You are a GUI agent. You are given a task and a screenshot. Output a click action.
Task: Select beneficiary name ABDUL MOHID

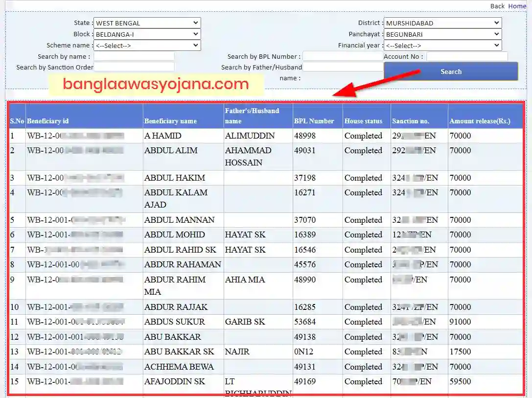pyautogui.click(x=175, y=234)
